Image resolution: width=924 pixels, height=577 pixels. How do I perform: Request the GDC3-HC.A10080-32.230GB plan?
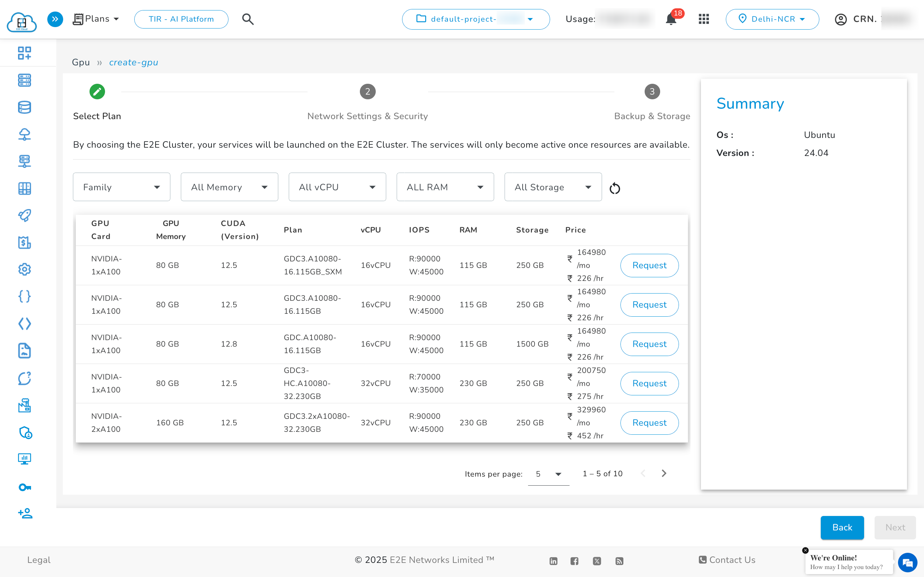click(649, 383)
